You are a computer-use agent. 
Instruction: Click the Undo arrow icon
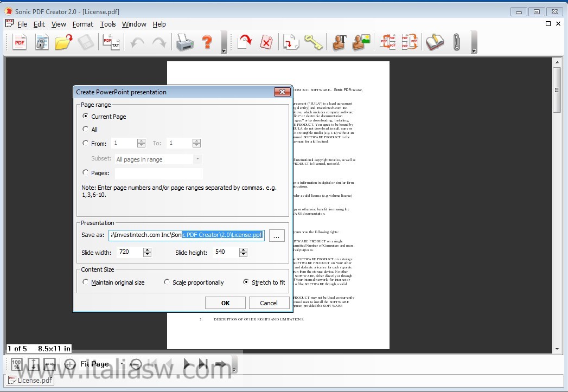tap(137, 43)
